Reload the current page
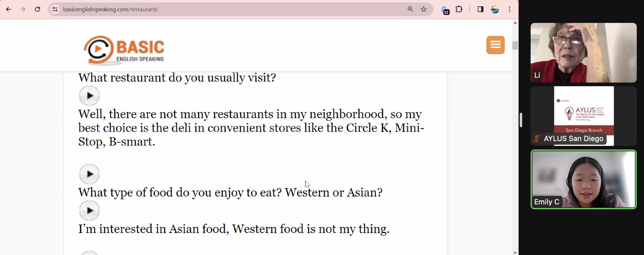This screenshot has width=644, height=255. click(x=37, y=9)
